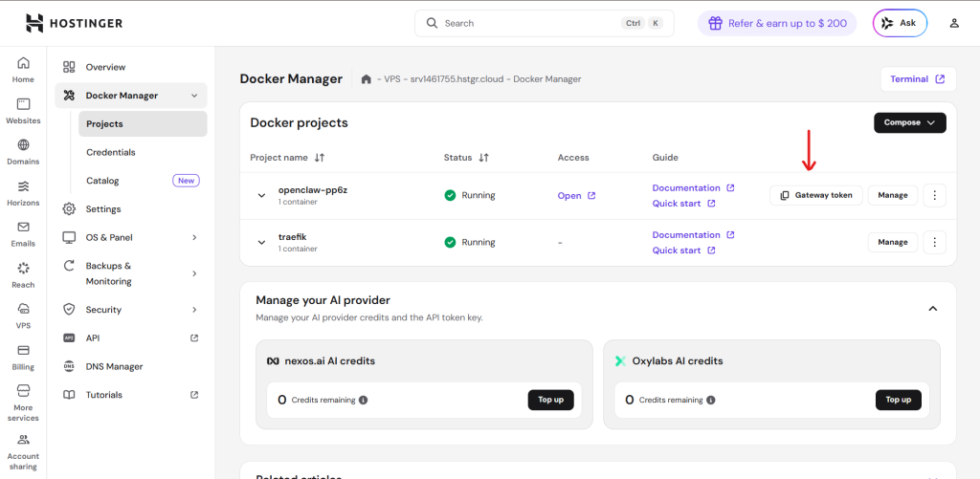Viewport: 980px width, 479px height.
Task: Click Manage for openclaw-pp6z
Action: tap(893, 195)
